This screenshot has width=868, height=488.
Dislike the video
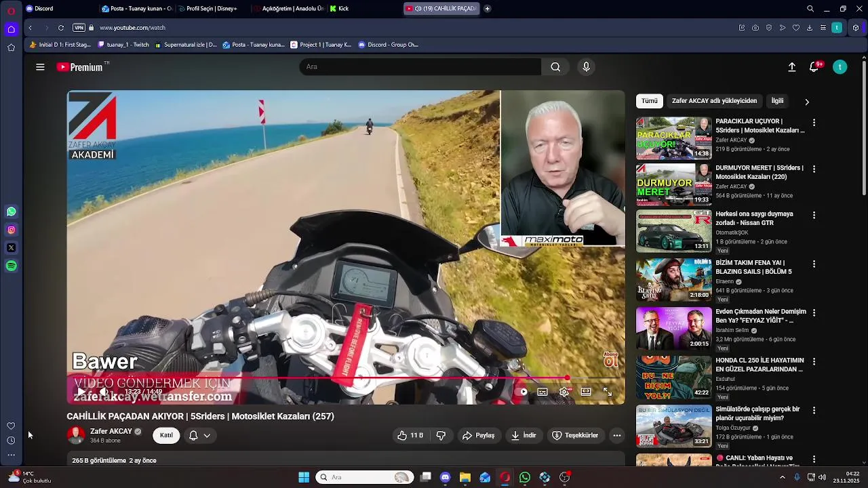[441, 435]
